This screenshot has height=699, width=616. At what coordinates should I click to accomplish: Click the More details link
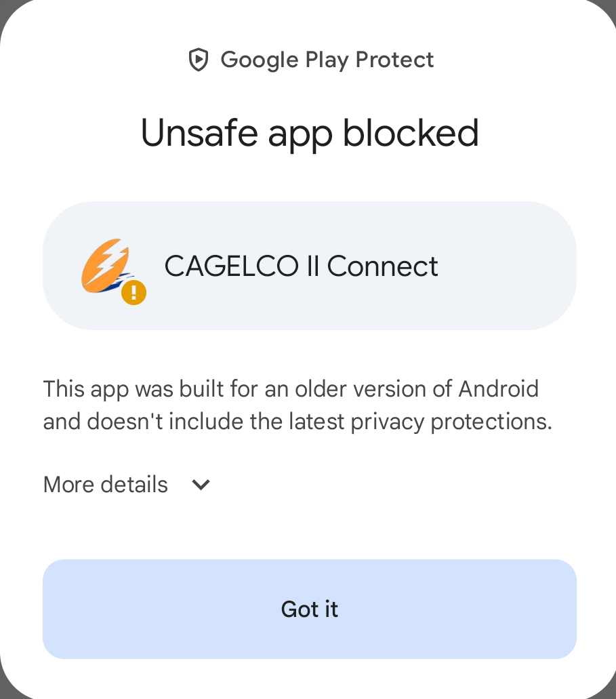pos(105,484)
